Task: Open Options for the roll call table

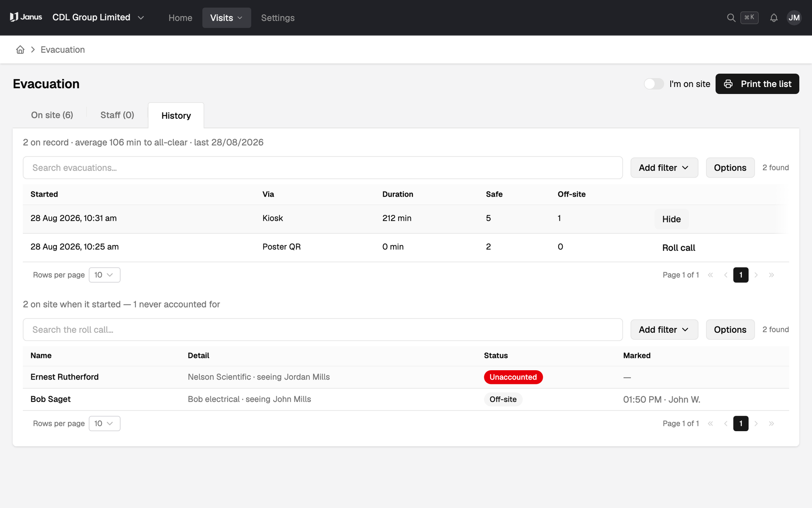Action: click(x=730, y=330)
